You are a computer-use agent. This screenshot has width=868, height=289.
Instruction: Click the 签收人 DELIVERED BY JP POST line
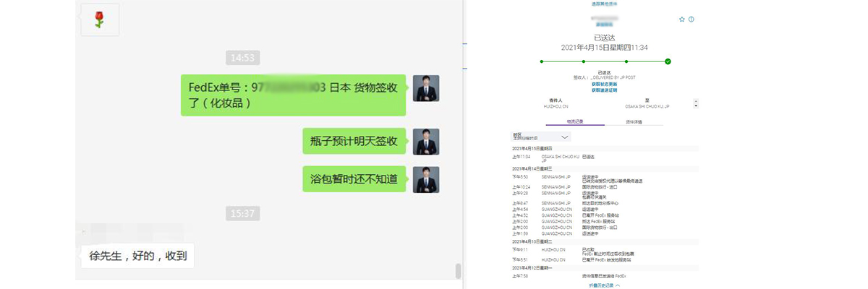604,78
